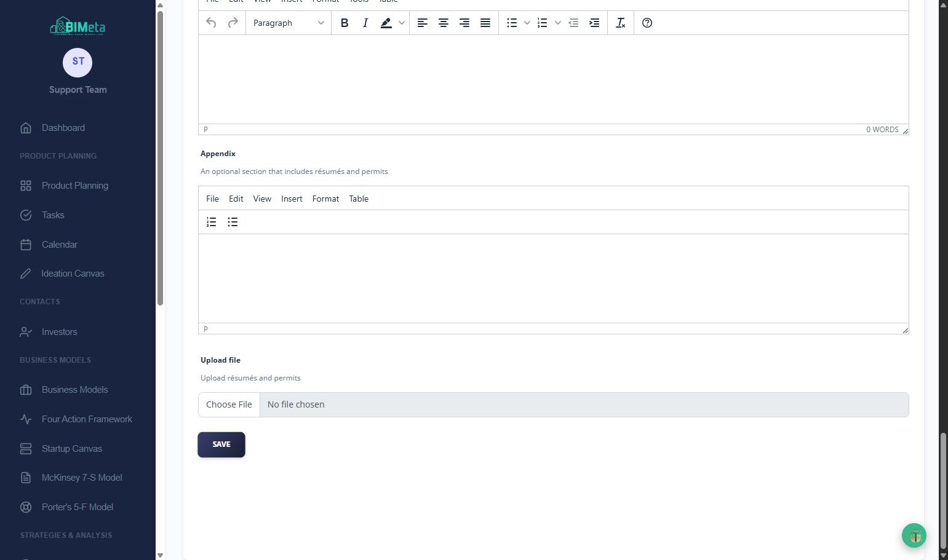Click the page scroll-down arrow
Image resolution: width=948 pixels, height=560 pixels.
944,555
